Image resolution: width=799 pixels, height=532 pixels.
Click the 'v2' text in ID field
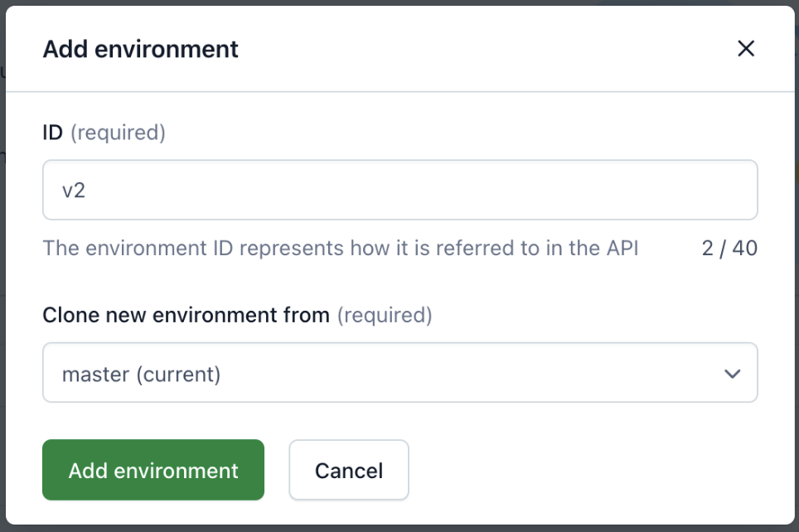(75, 191)
